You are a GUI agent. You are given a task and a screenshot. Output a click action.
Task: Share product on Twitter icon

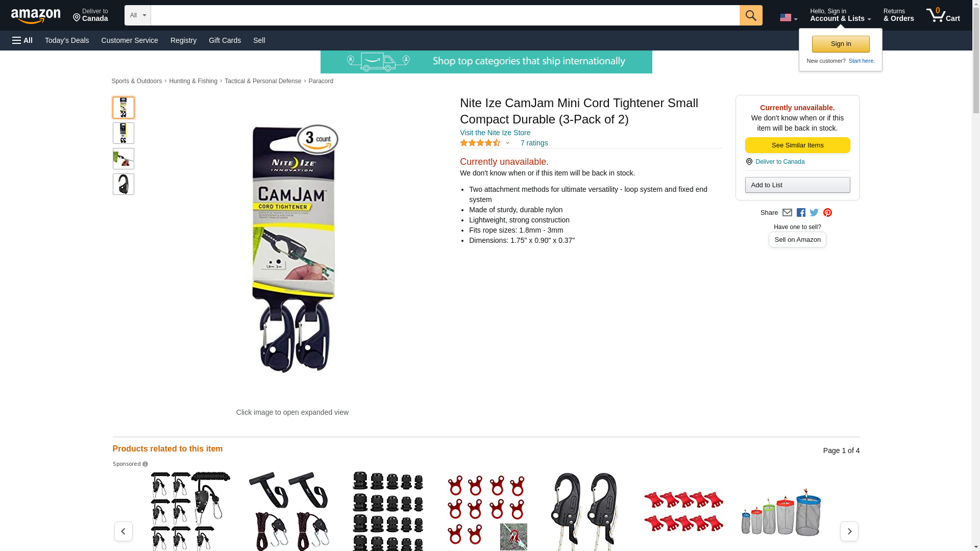click(x=814, y=213)
